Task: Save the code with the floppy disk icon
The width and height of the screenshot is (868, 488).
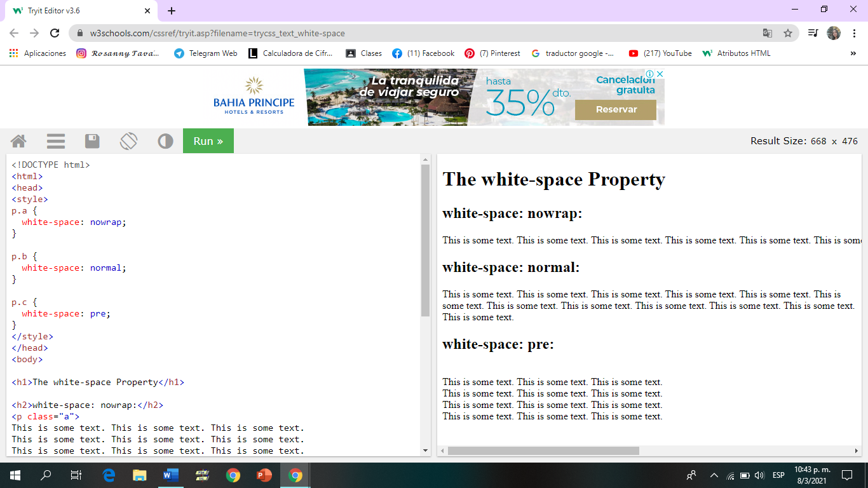Action: [92, 141]
